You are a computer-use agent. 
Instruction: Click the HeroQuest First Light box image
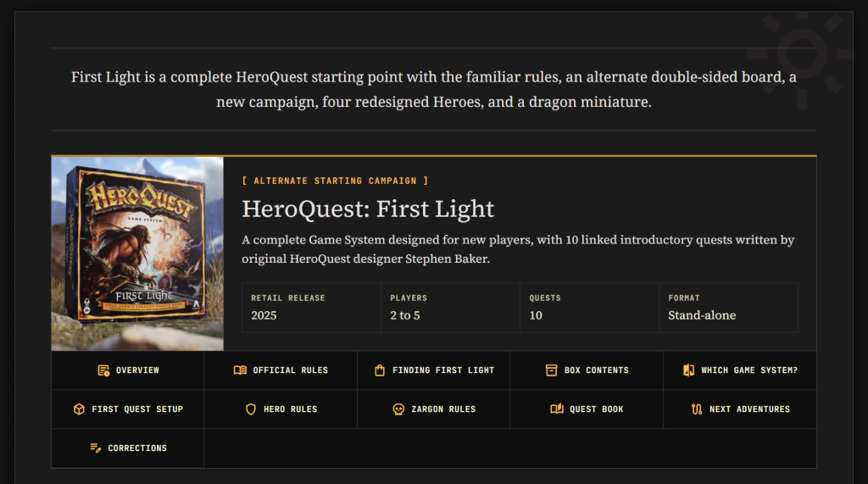click(137, 253)
